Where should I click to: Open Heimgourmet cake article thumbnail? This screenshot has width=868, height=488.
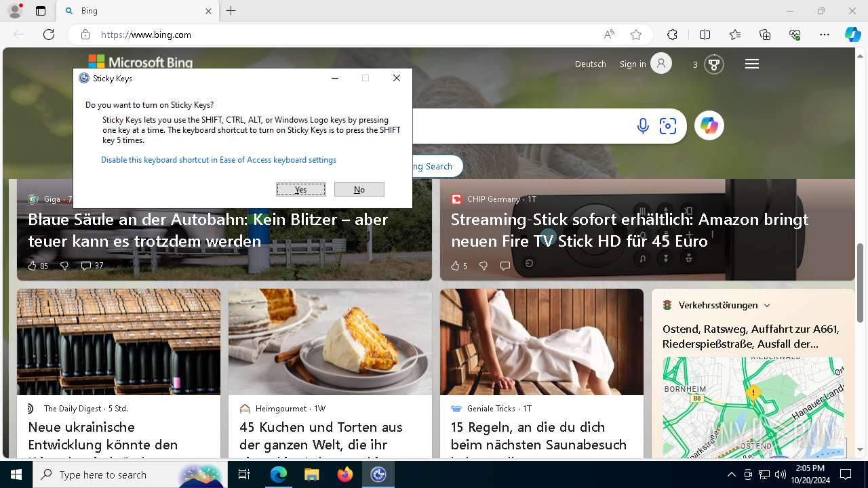330,342
